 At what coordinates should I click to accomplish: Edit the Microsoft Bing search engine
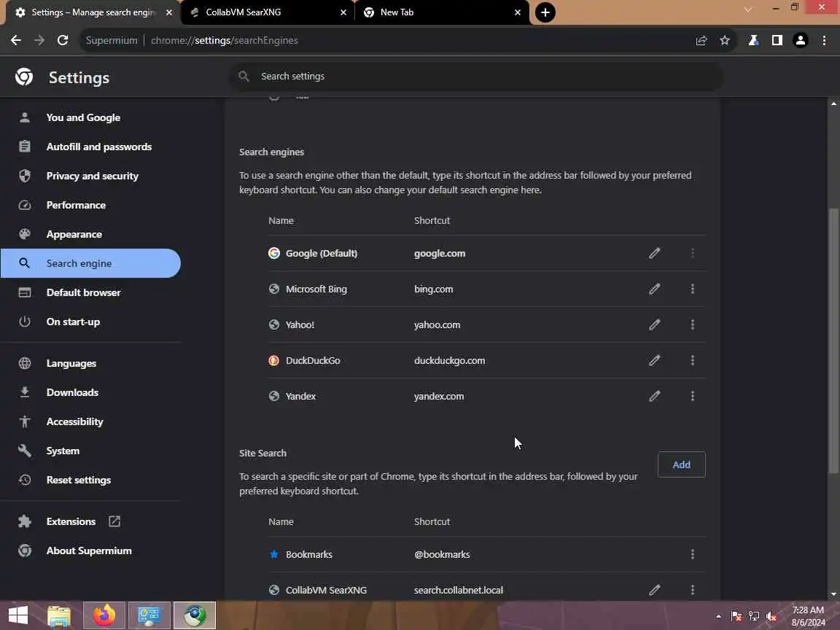click(x=654, y=289)
